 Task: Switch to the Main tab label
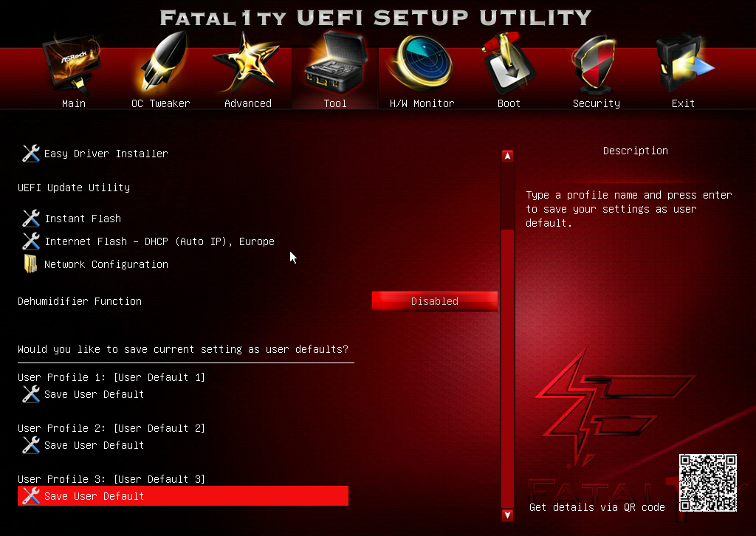74,103
